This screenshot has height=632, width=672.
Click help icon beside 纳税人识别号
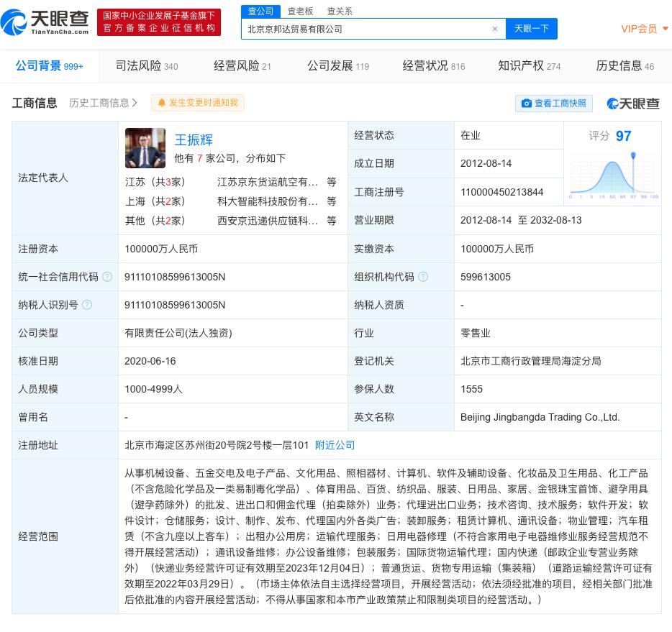coord(87,305)
